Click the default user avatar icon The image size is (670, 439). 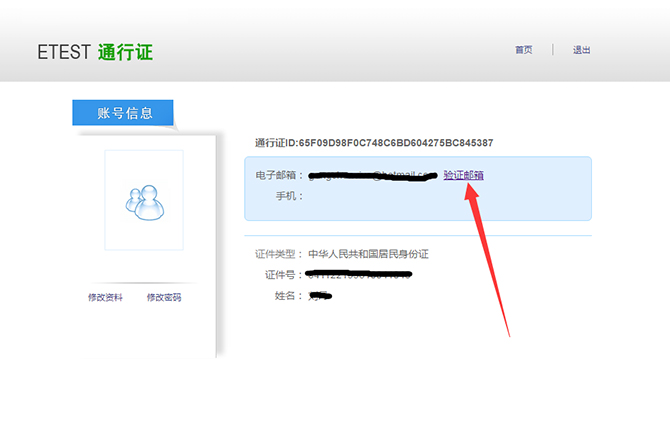(144, 199)
